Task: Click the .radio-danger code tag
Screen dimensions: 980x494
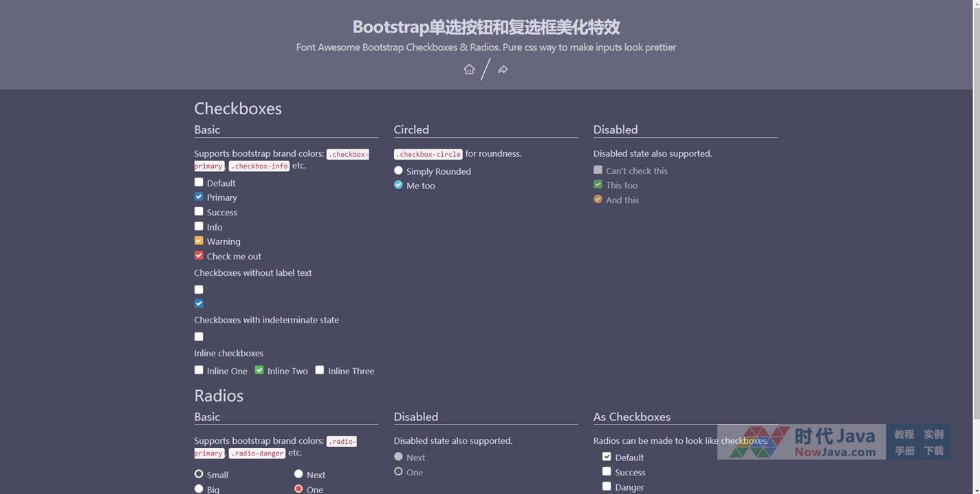Action: (x=257, y=453)
